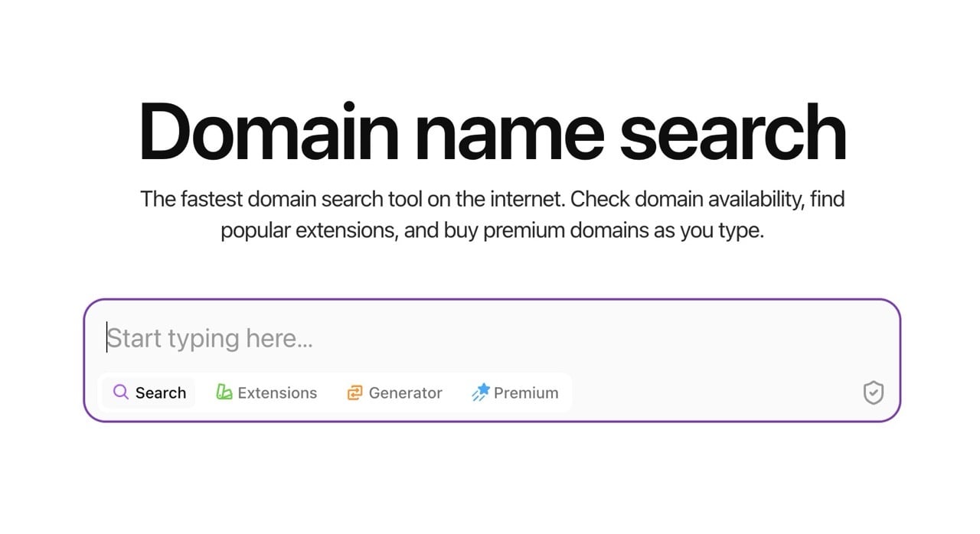Viewport: 980px width, 534px height.
Task: Click the Search label button
Action: [x=161, y=392]
